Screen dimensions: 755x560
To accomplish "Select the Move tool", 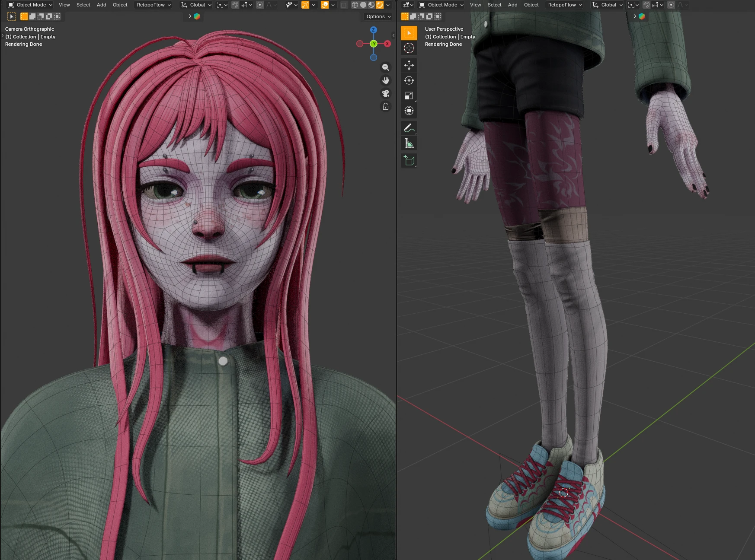I will pyautogui.click(x=409, y=65).
